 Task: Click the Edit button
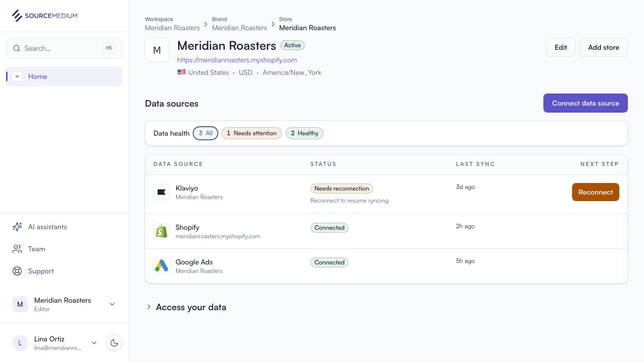pos(560,47)
